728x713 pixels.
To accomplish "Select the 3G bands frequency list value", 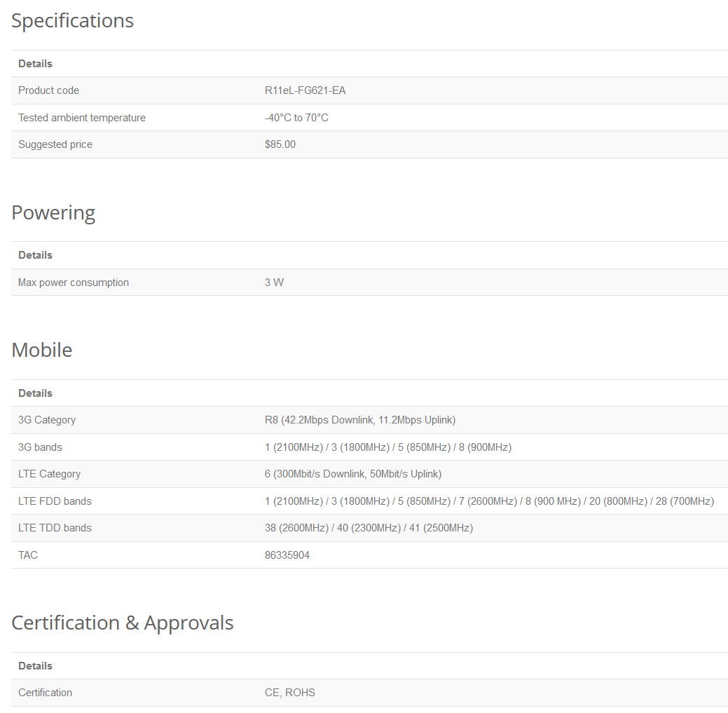I will coord(388,447).
